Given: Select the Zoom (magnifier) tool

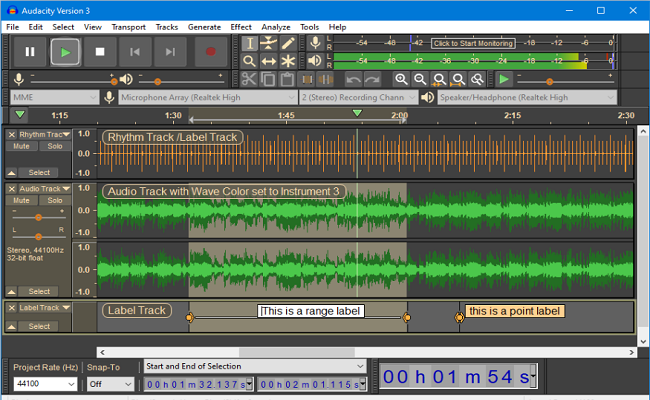Looking at the screenshot, I should [249, 61].
